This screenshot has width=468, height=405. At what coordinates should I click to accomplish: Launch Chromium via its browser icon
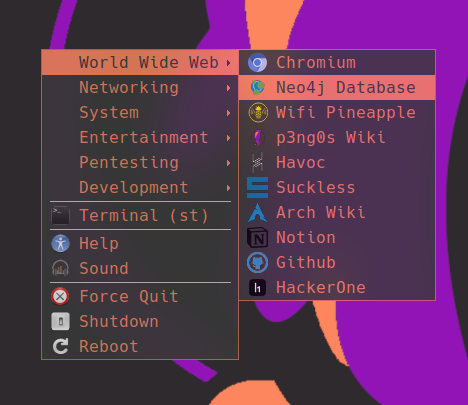pos(257,63)
